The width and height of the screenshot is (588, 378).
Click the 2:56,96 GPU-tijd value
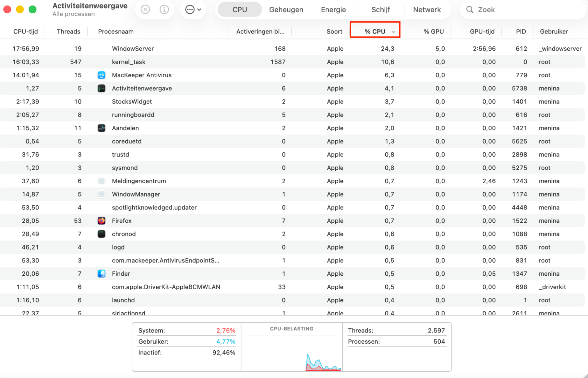484,49
